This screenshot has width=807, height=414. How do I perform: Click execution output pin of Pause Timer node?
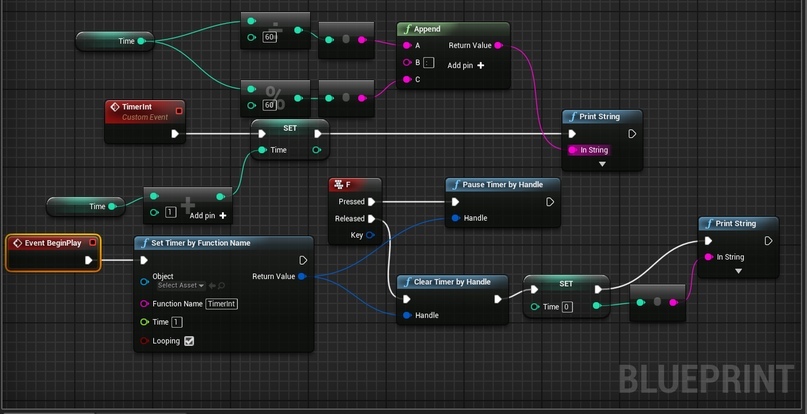pos(550,202)
